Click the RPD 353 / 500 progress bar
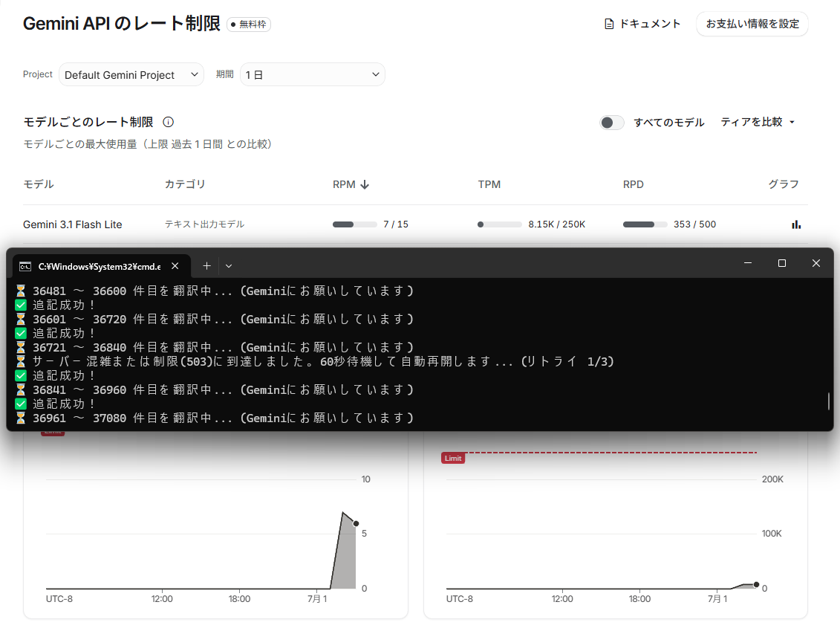This screenshot has width=840, height=631. [x=645, y=224]
